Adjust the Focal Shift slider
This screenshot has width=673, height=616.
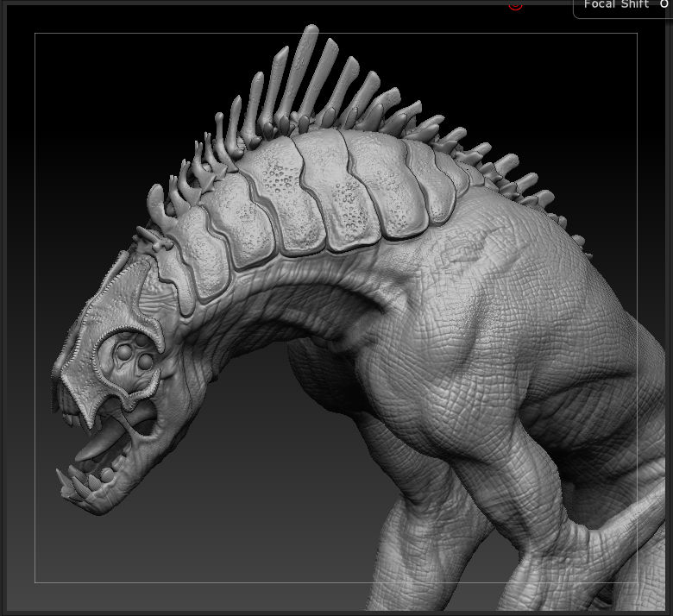(x=623, y=8)
